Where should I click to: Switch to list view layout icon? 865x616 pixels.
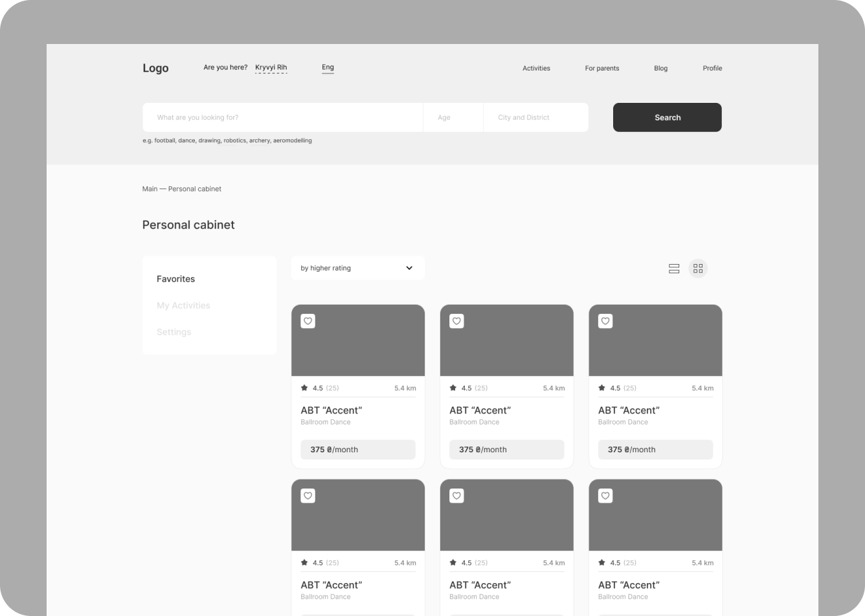point(673,269)
